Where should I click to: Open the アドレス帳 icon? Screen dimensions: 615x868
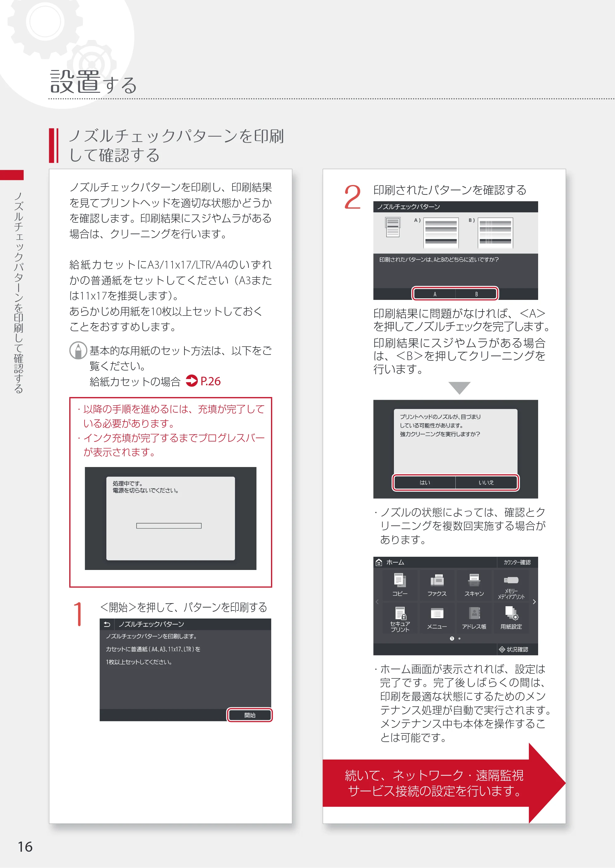[474, 618]
